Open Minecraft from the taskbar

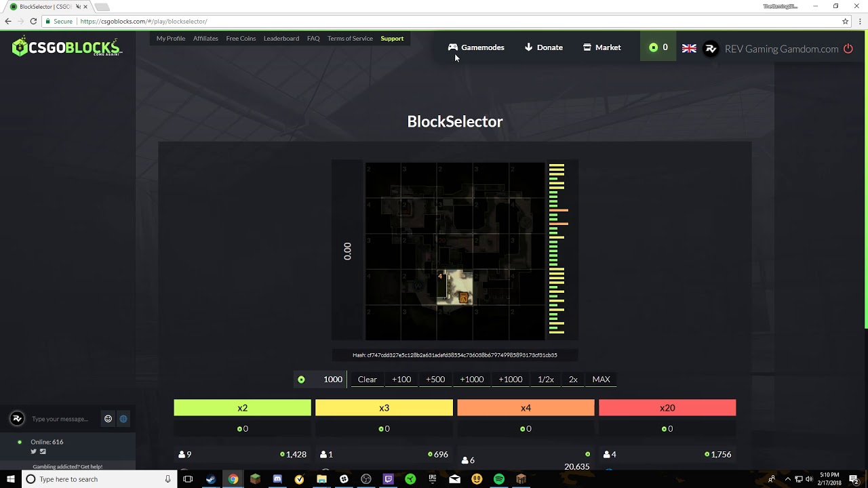coord(255,479)
